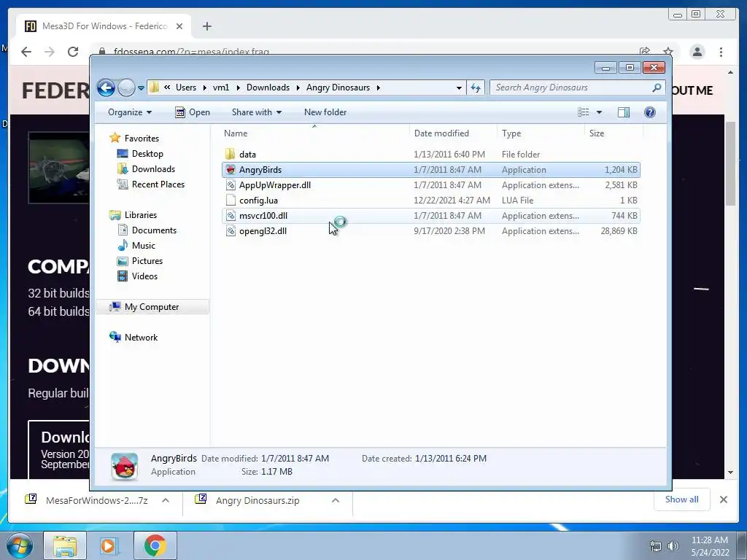Image resolution: width=747 pixels, height=560 pixels.
Task: Close the Mesa3D For Windows tab
Action: pos(179,26)
